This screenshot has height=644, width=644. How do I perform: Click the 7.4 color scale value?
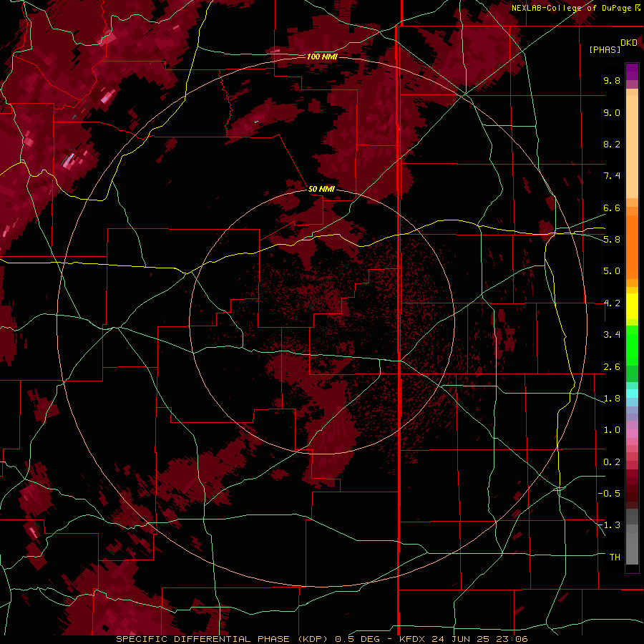tap(612, 176)
